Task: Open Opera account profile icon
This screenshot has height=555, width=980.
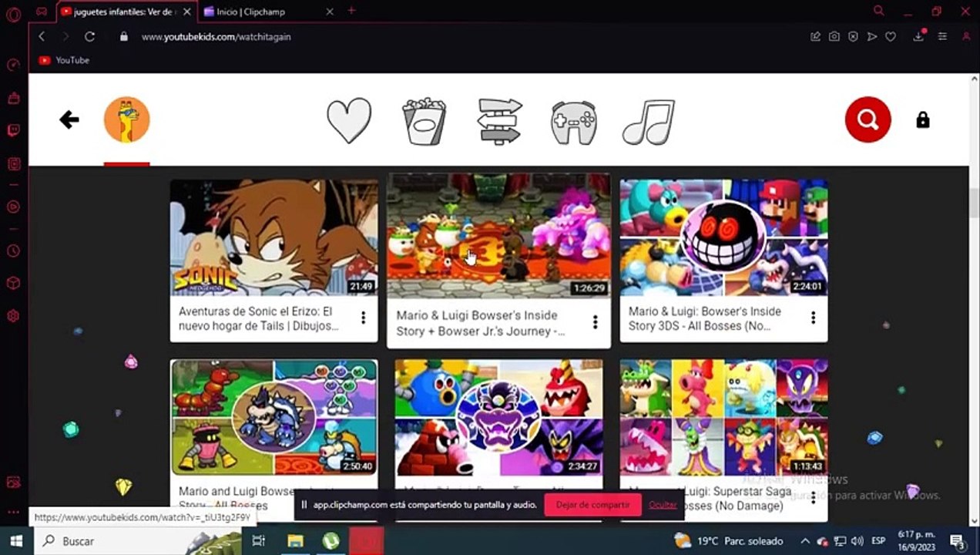Action: coord(966,36)
